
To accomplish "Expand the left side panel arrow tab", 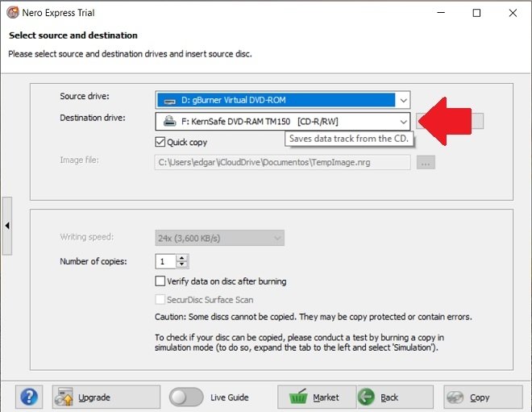I will click(x=7, y=226).
